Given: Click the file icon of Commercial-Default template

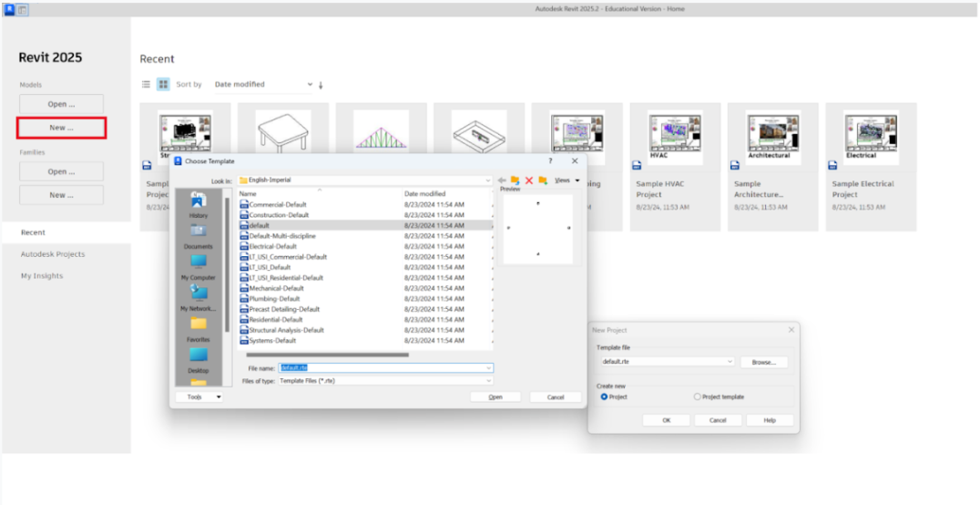Looking at the screenshot, I should coord(244,204).
